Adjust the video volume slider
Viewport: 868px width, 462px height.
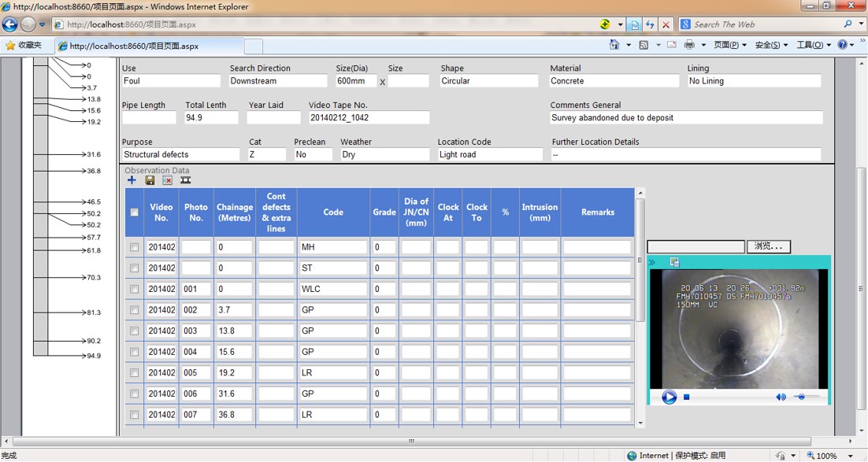click(x=803, y=397)
